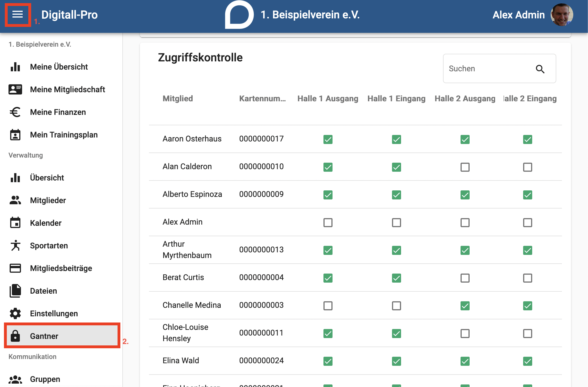Image resolution: width=588 pixels, height=387 pixels.
Task: Click card number 0000000024
Action: 261,360
